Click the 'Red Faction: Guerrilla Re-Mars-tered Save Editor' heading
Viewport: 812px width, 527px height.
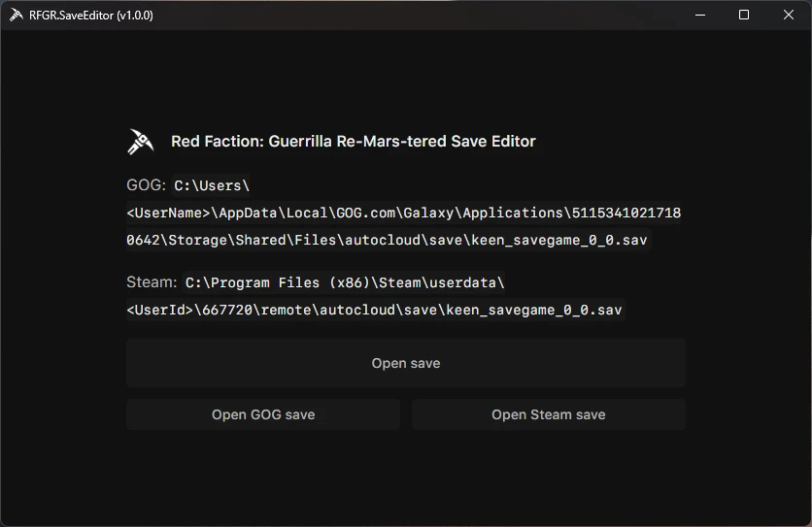[354, 142]
